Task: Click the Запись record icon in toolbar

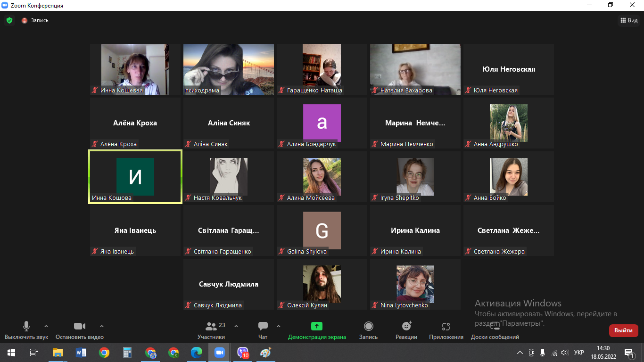Action: 368,329
